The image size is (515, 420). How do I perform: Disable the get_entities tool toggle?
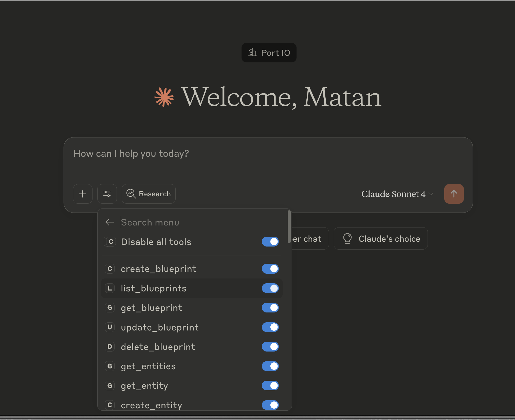270,366
